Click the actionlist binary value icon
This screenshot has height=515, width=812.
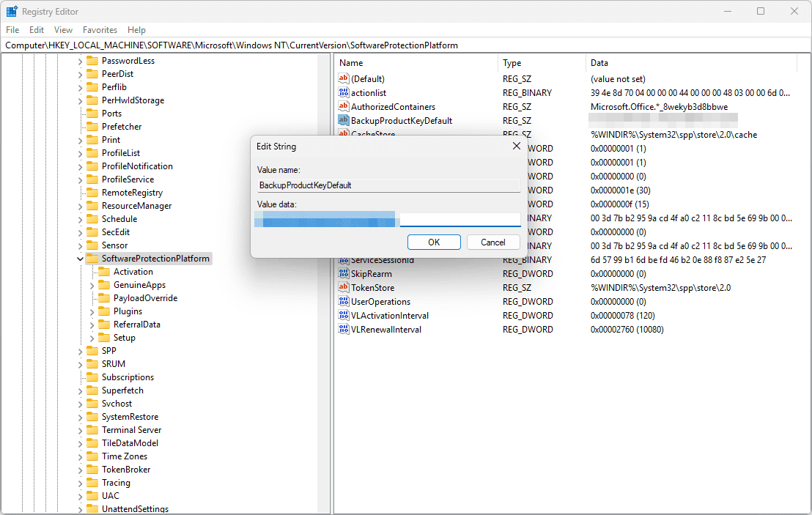pos(344,93)
